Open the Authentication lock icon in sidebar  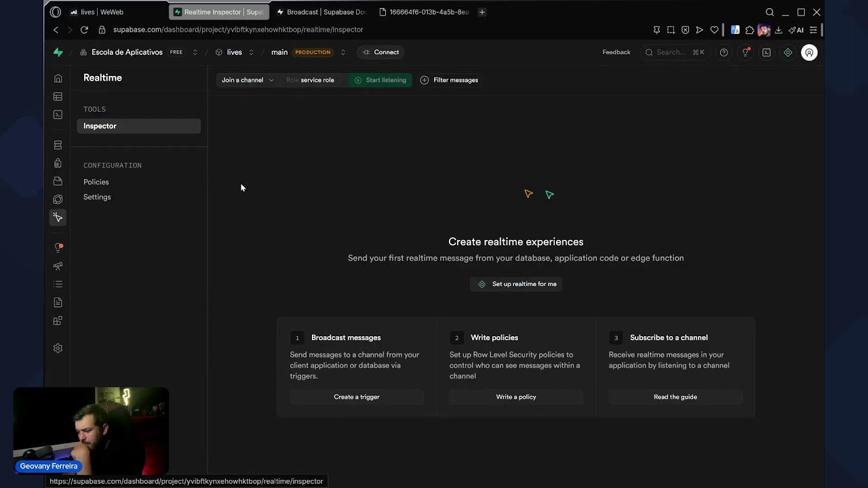[58, 163]
